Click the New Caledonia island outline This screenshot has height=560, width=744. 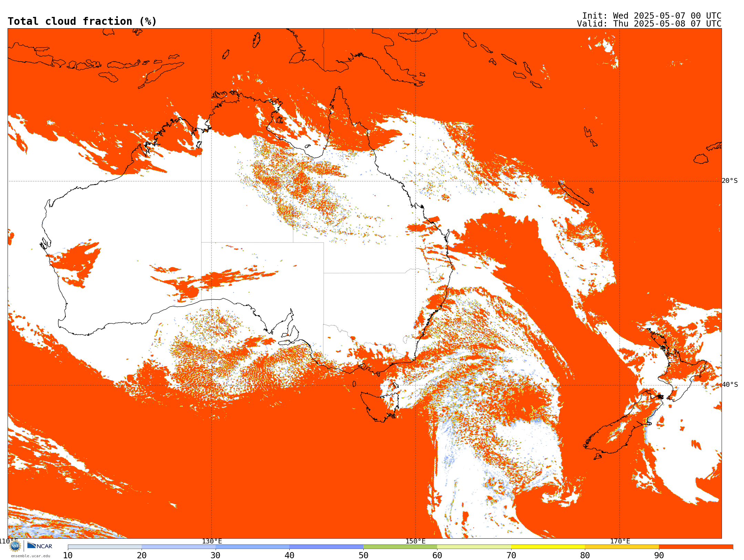(573, 194)
